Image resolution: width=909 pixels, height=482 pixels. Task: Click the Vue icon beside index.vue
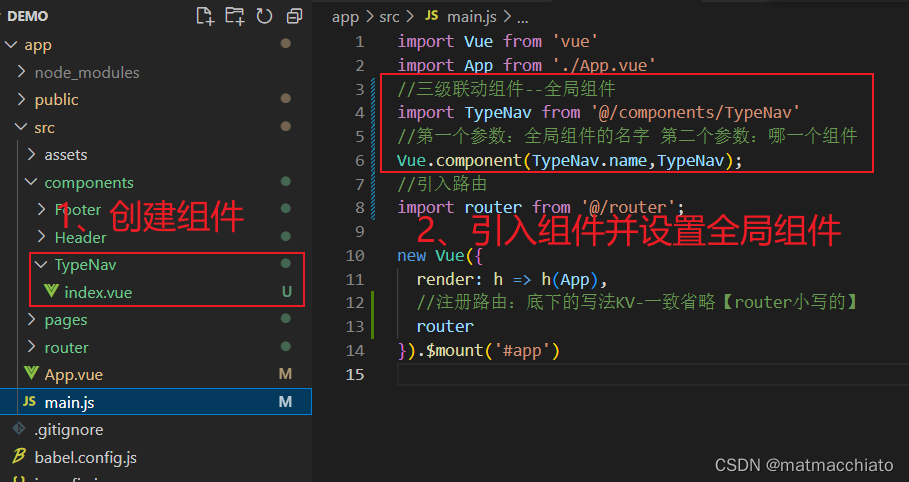point(51,291)
